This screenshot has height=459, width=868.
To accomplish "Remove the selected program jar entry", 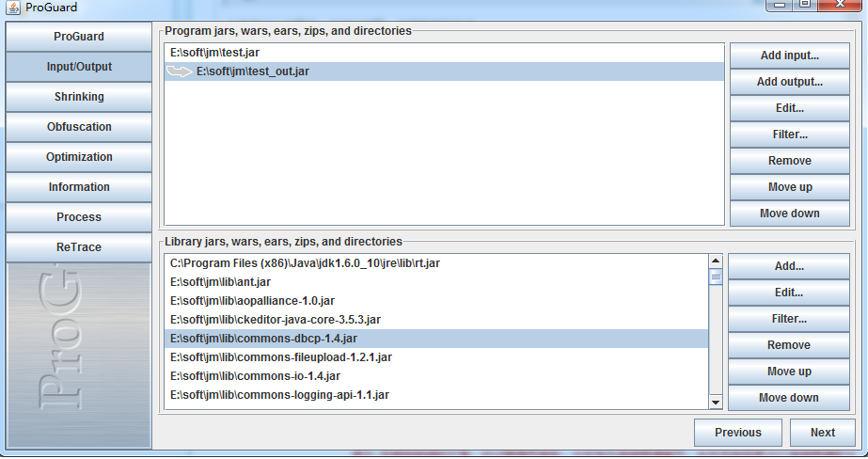I will coord(789,161).
